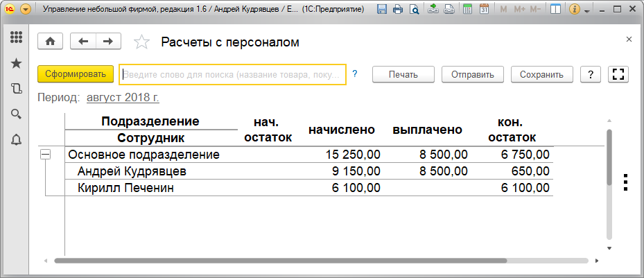Open notifications bell icon
The height and width of the screenshot is (278, 644).
click(16, 140)
